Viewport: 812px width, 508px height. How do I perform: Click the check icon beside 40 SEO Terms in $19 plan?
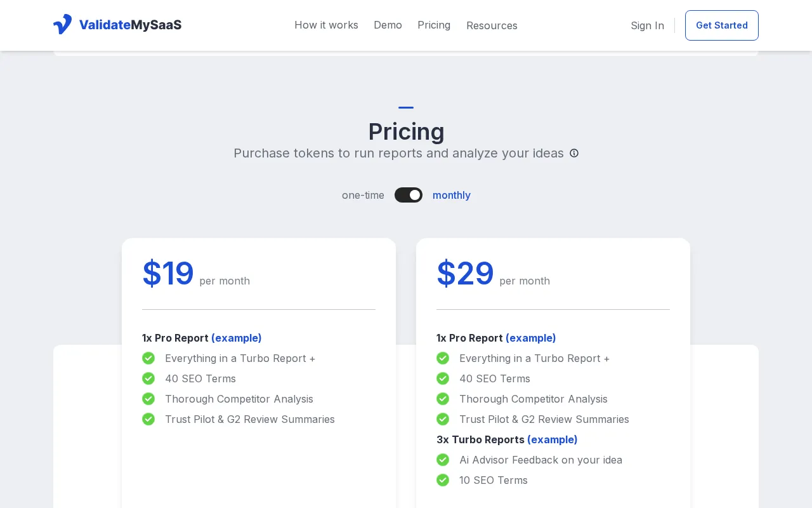pos(148,378)
